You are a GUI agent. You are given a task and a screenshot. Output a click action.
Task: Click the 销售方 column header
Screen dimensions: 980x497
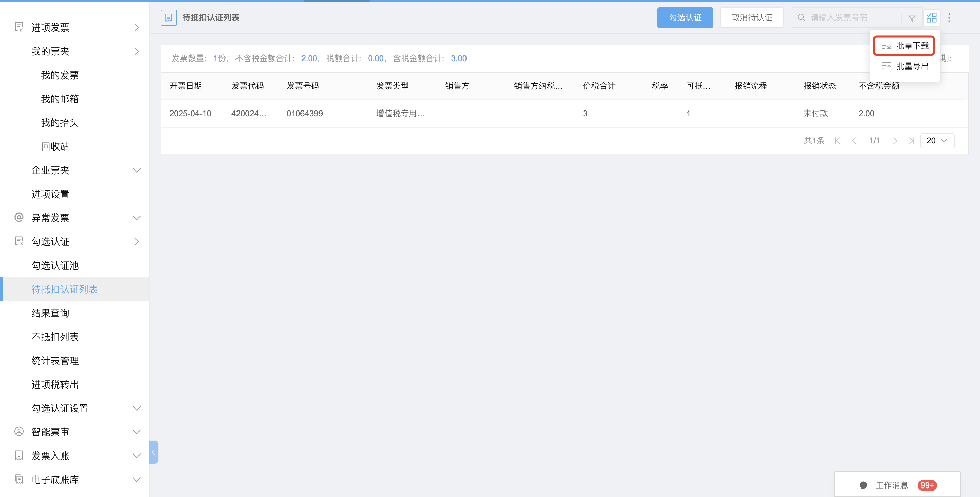pos(457,86)
